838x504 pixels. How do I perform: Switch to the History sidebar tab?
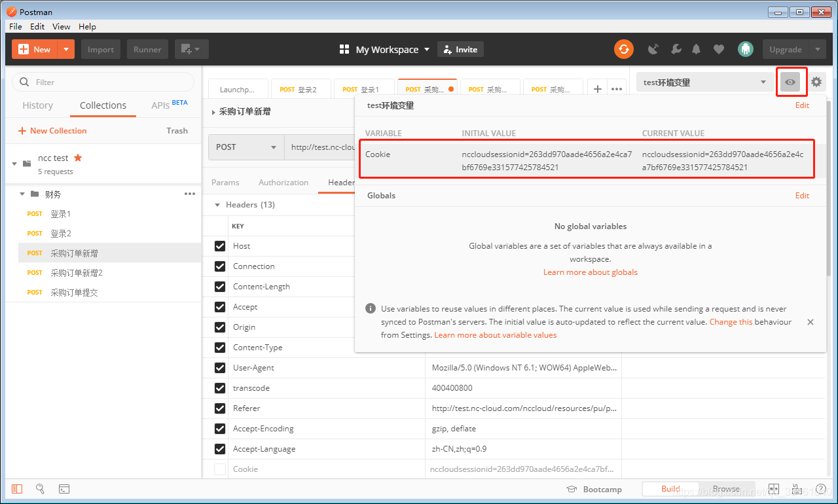tap(37, 105)
